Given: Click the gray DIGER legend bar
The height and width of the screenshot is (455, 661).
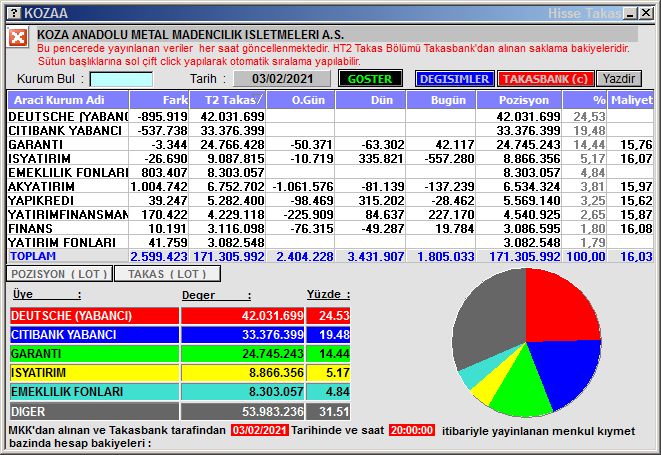Looking at the screenshot, I should click(x=94, y=411).
